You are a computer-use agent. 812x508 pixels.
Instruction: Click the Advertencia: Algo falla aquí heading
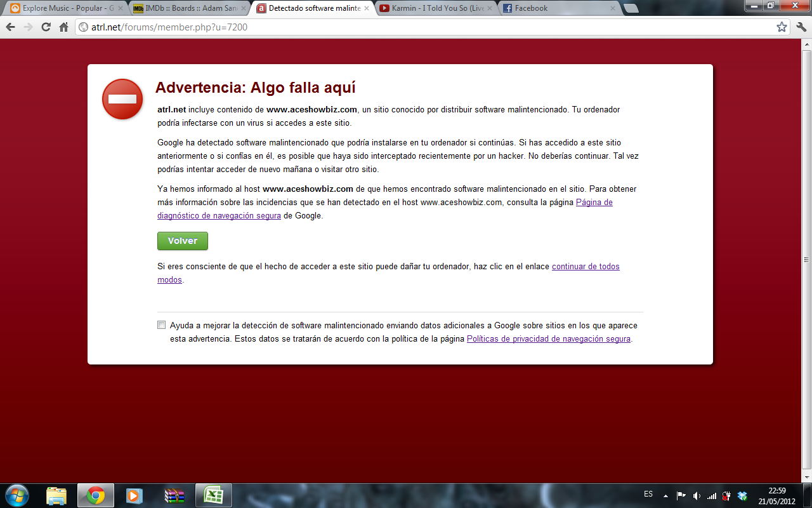pos(256,88)
